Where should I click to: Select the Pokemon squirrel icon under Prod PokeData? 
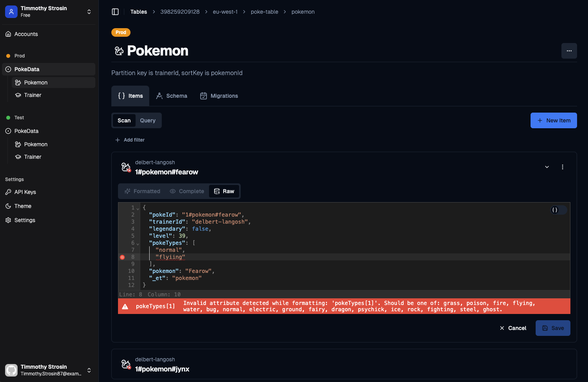pos(18,82)
